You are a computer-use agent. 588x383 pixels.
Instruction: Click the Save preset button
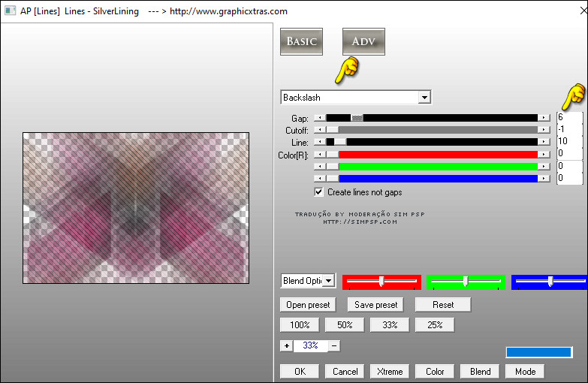coord(375,305)
